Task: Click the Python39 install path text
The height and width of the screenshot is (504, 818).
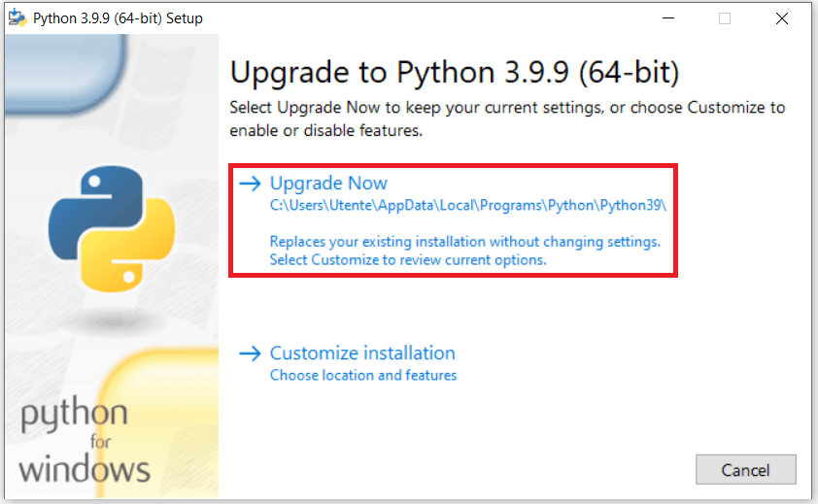Action: click(474, 206)
